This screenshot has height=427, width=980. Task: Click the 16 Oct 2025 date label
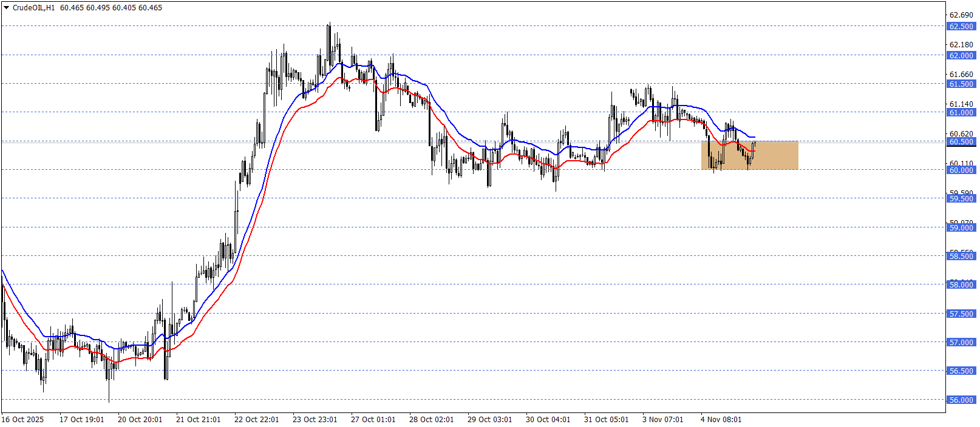23,419
